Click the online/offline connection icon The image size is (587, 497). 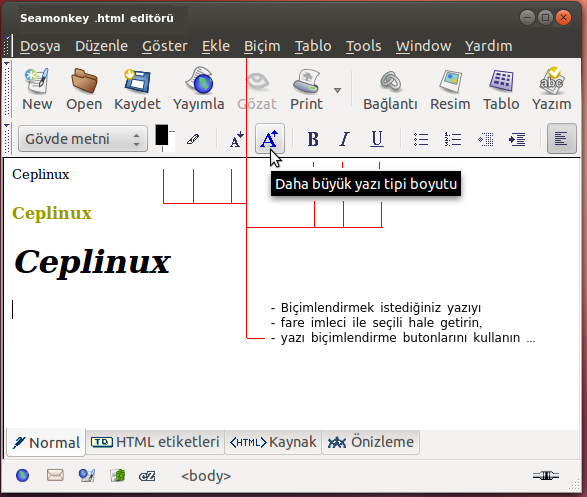(x=546, y=476)
